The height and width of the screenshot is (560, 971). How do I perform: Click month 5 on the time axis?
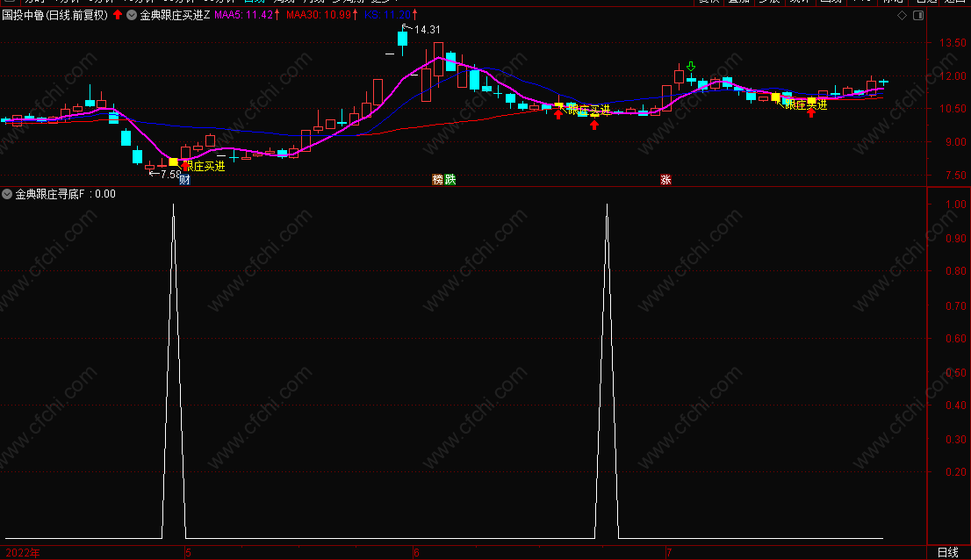188,553
